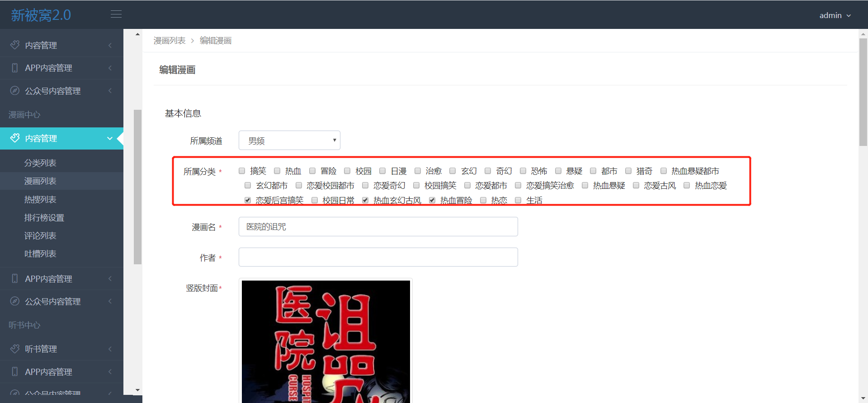Click the 基本信息 section heading
868x403 pixels.
183,113
